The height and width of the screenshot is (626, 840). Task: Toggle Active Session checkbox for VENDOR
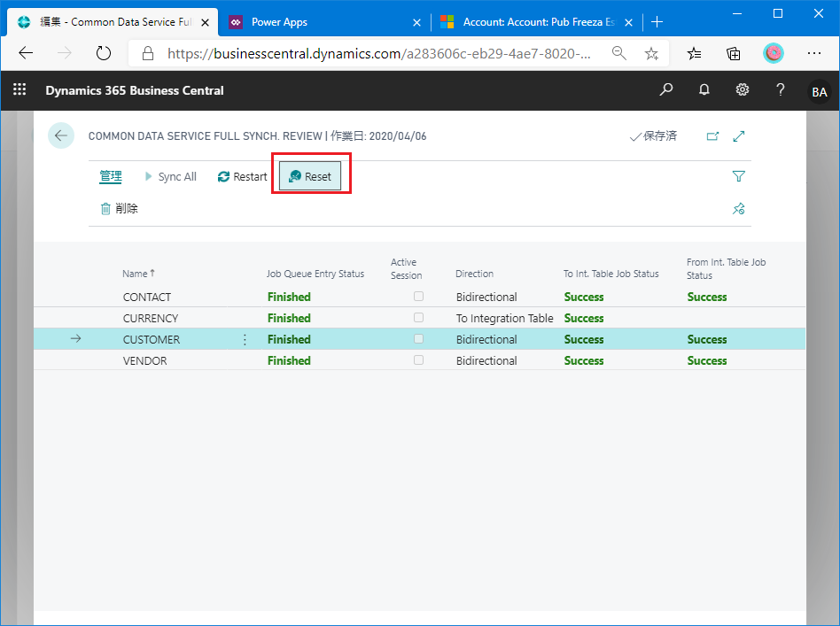point(418,360)
